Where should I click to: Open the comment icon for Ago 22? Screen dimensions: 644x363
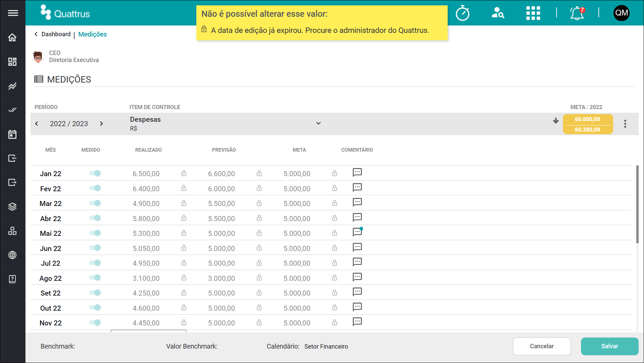[357, 277]
